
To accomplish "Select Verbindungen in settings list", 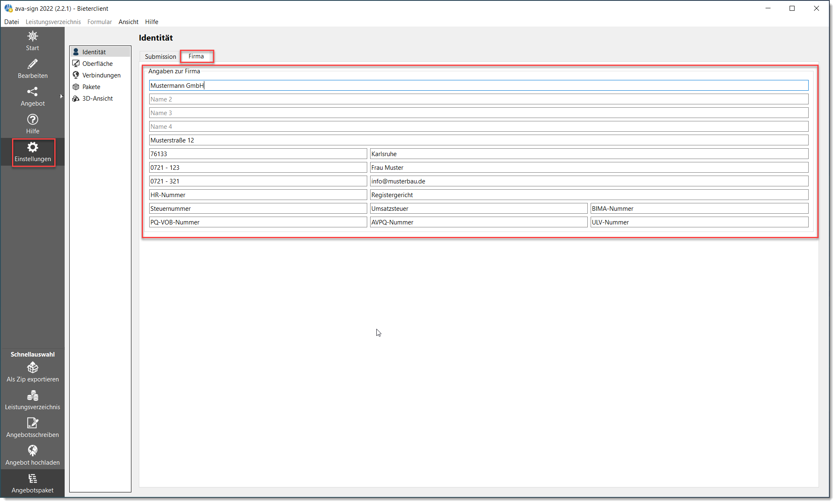I will 100,75.
